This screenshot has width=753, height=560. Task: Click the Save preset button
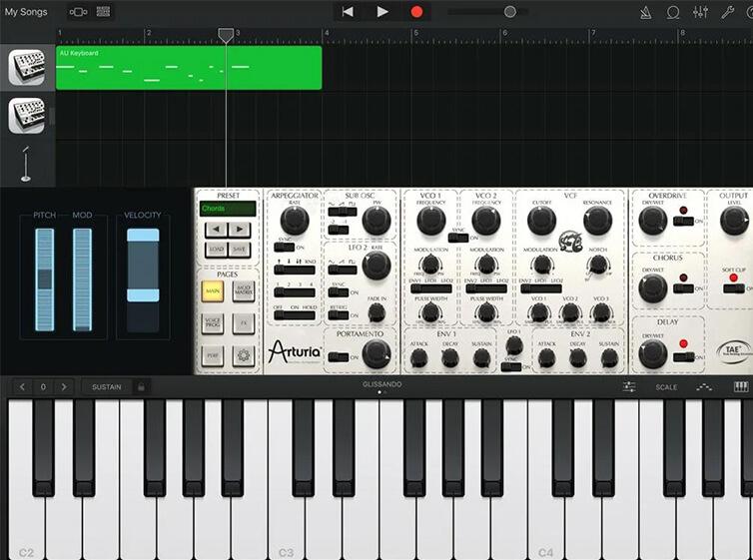pyautogui.click(x=239, y=249)
